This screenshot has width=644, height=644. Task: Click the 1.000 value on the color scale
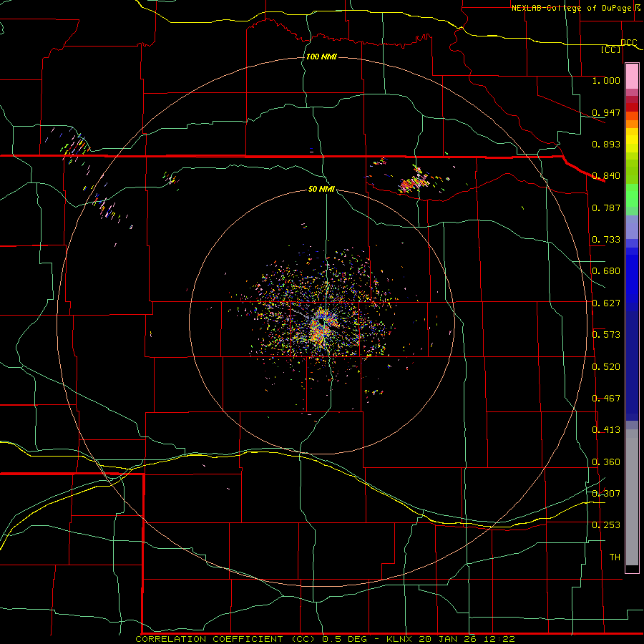pyautogui.click(x=606, y=80)
